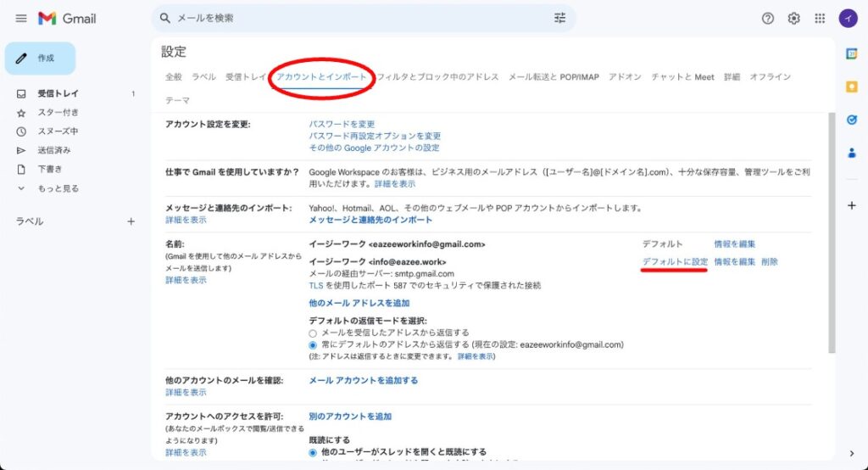Open the settings gear icon

[793, 19]
